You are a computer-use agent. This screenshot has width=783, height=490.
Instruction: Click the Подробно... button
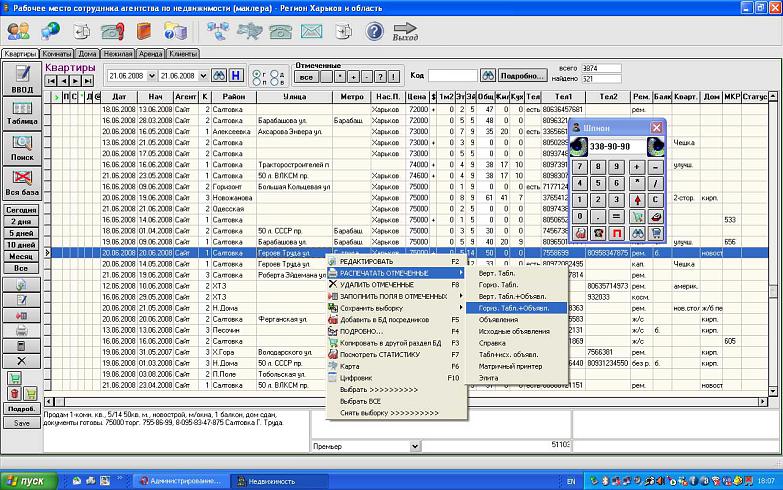pyautogui.click(x=522, y=76)
